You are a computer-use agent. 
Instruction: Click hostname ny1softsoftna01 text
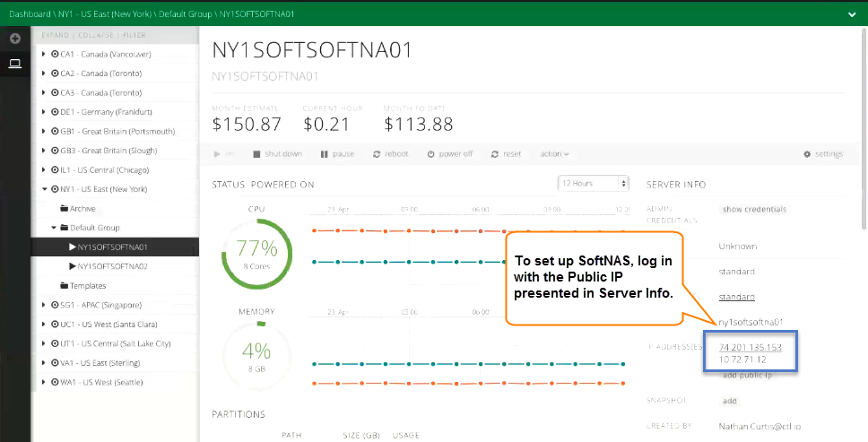click(751, 322)
